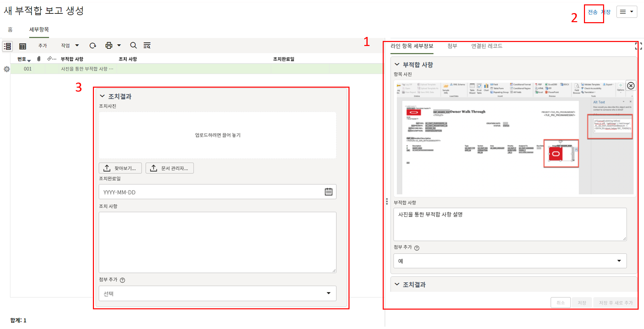Switch to the 연결된 레코드 tab
This screenshot has width=644, height=329.
click(486, 46)
